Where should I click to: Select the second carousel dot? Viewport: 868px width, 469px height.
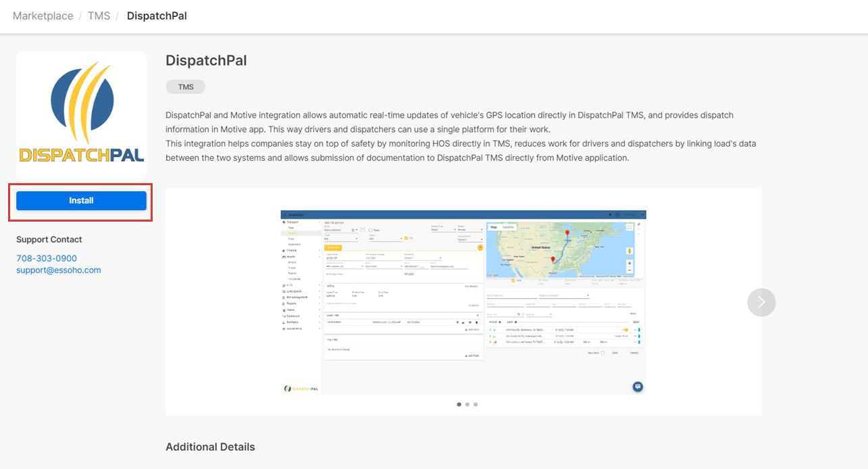[x=467, y=404]
